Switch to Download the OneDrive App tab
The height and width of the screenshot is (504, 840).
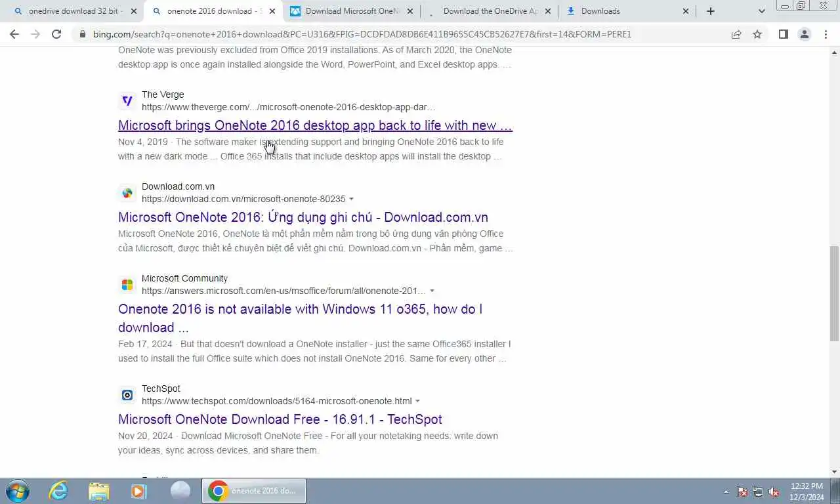(489, 11)
